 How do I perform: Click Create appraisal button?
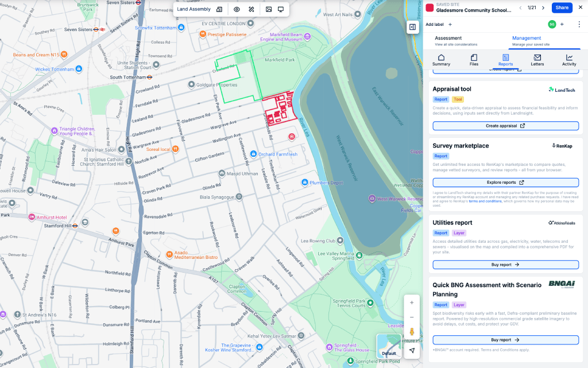click(x=505, y=126)
